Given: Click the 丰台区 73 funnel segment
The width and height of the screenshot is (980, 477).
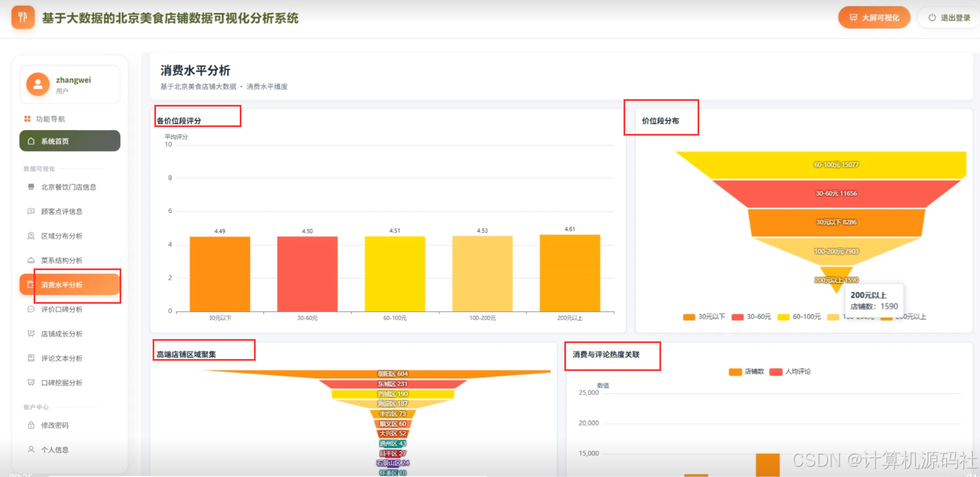Looking at the screenshot, I should [x=393, y=414].
